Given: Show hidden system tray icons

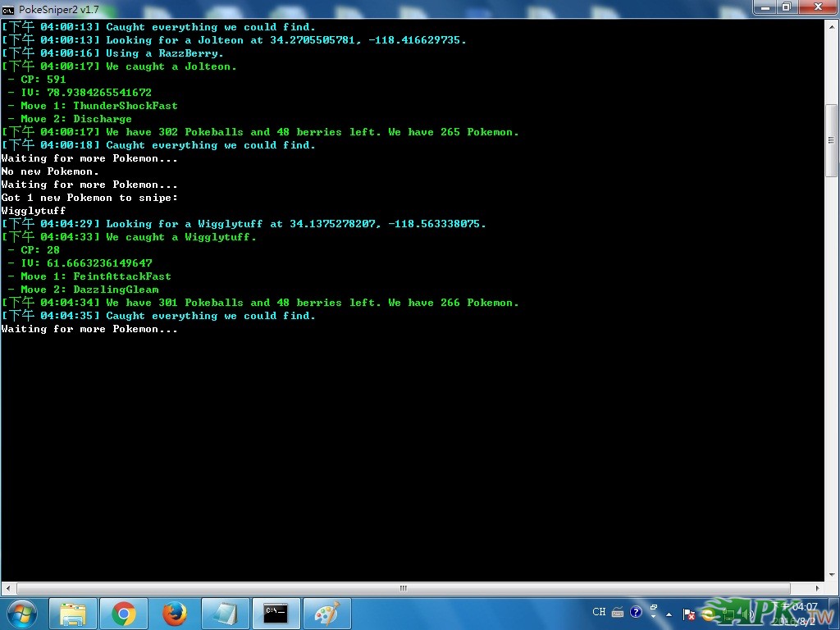Looking at the screenshot, I should [x=669, y=613].
